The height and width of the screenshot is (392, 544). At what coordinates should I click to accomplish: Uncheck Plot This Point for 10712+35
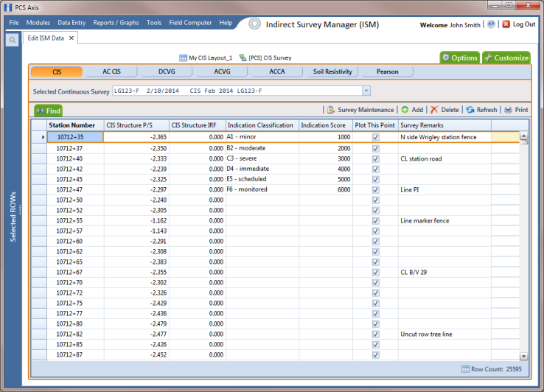tap(375, 137)
